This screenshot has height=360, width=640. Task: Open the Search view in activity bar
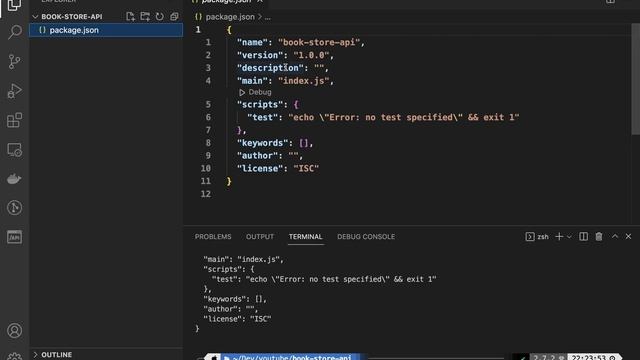(15, 32)
